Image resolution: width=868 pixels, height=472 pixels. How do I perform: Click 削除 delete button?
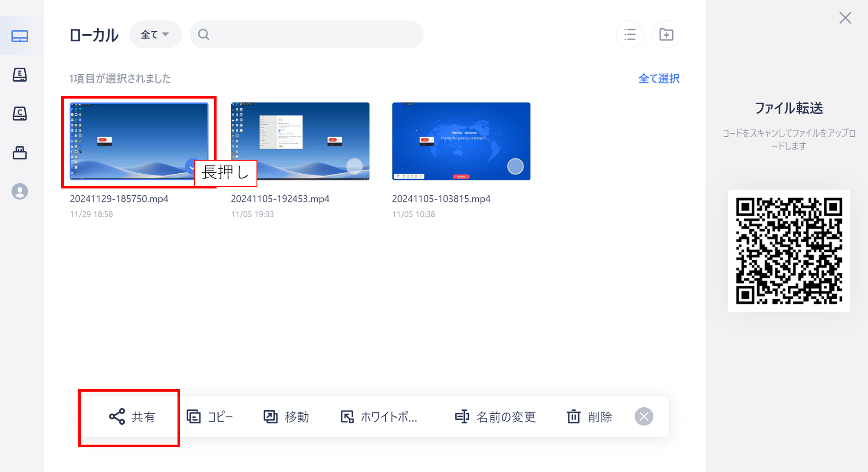[x=589, y=417]
